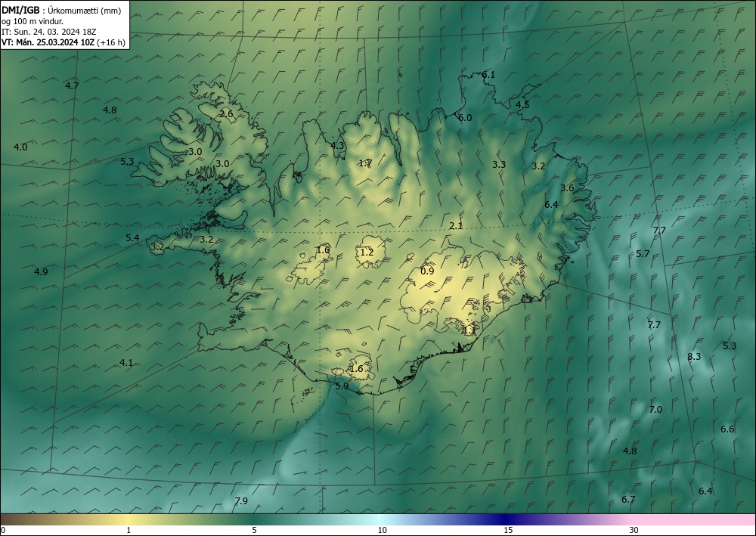Select the "(+16 h)" forecast offset text
Image resolution: width=756 pixels, height=536 pixels.
pyautogui.click(x=111, y=42)
